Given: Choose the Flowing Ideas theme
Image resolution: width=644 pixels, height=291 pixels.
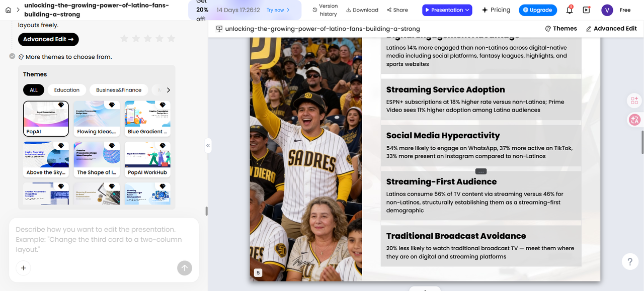Looking at the screenshot, I should (x=97, y=119).
